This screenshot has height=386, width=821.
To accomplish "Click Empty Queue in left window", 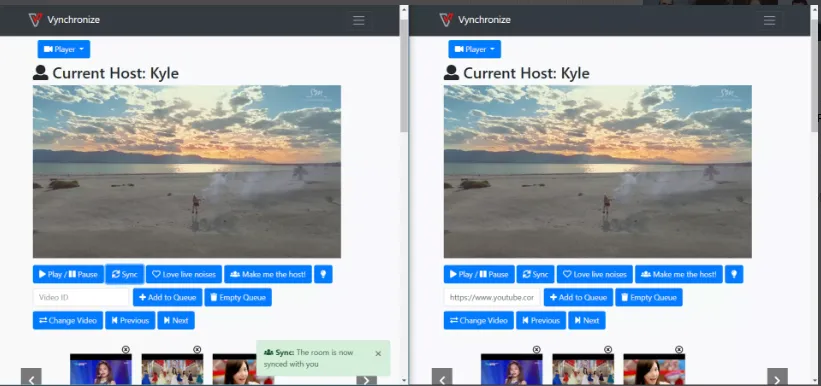I will 238,297.
